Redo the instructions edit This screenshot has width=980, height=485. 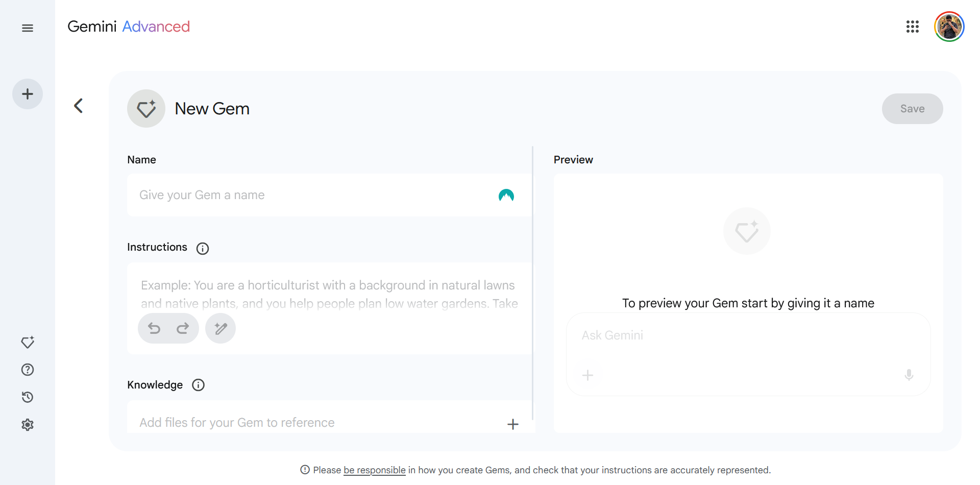[x=183, y=328]
